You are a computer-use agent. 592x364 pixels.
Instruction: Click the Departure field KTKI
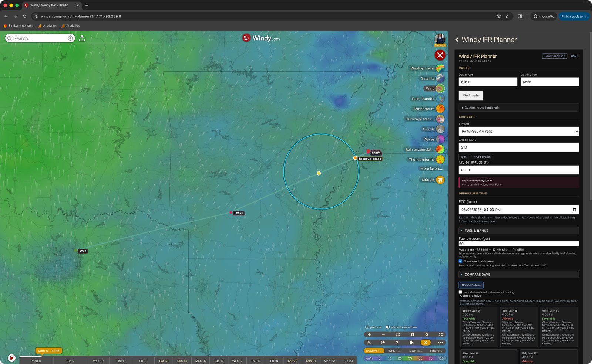[x=488, y=82]
